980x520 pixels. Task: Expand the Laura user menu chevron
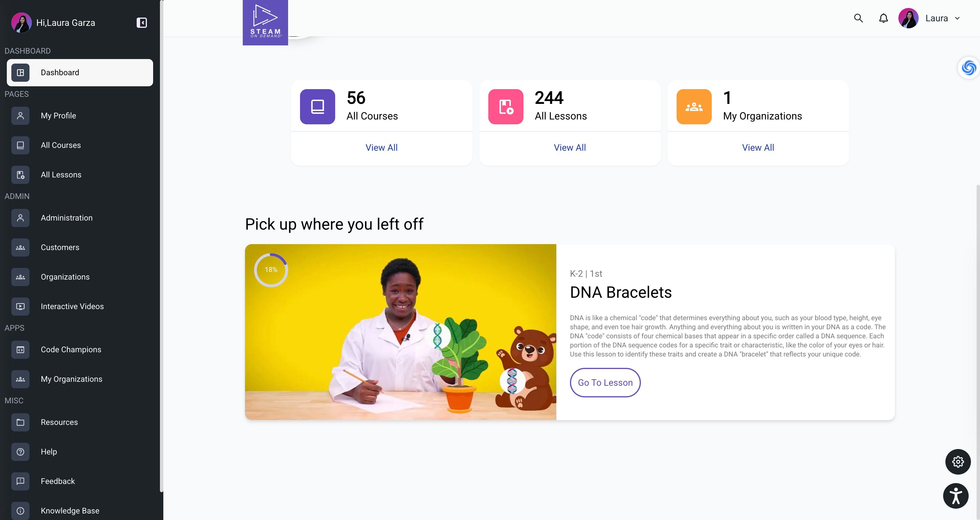[x=957, y=18]
